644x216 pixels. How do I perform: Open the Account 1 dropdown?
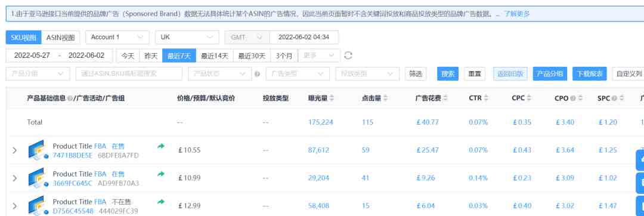(x=117, y=38)
